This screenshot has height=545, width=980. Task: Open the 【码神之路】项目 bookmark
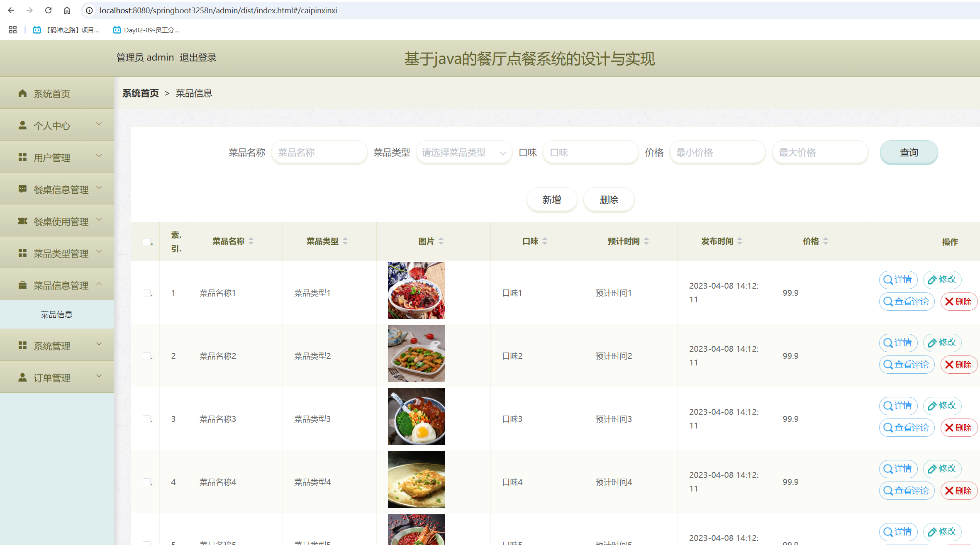pos(66,30)
